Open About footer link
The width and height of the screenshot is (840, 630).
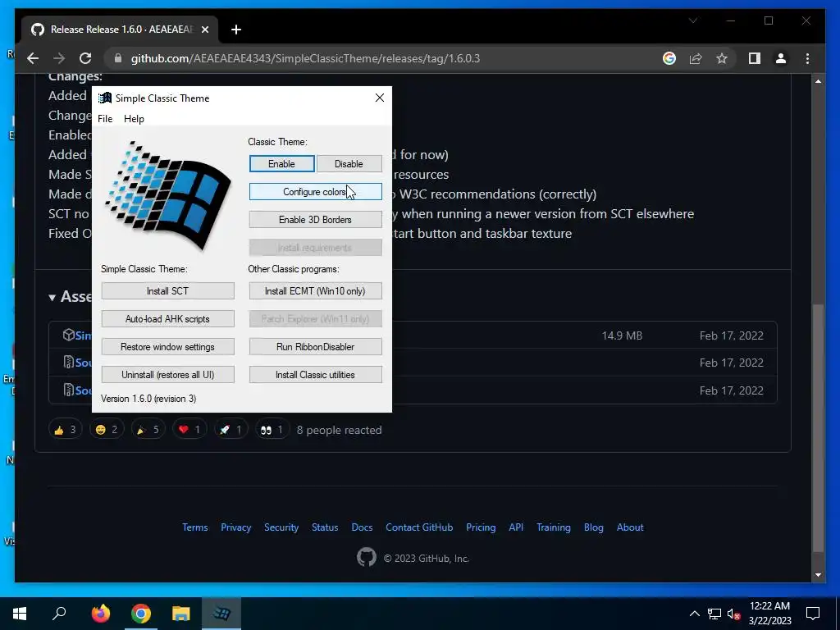click(x=630, y=527)
